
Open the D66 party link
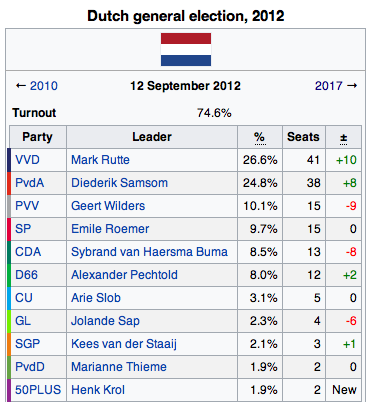tap(26, 275)
